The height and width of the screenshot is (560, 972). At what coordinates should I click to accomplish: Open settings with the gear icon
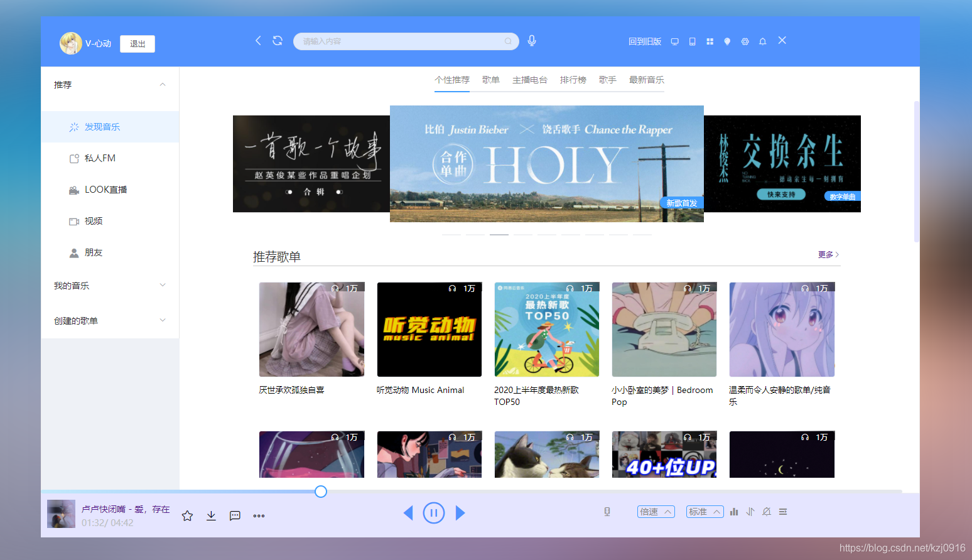(x=745, y=41)
